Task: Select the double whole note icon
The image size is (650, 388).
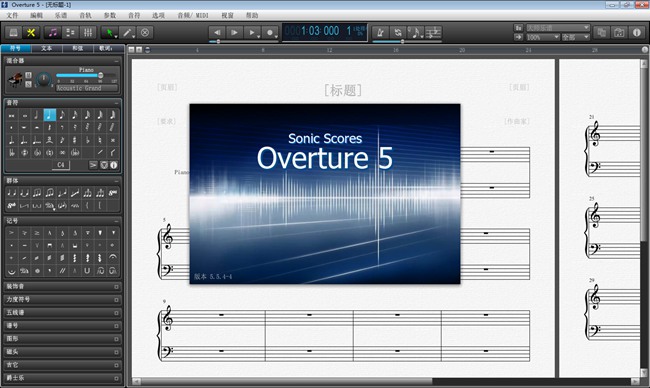Action: [12, 115]
